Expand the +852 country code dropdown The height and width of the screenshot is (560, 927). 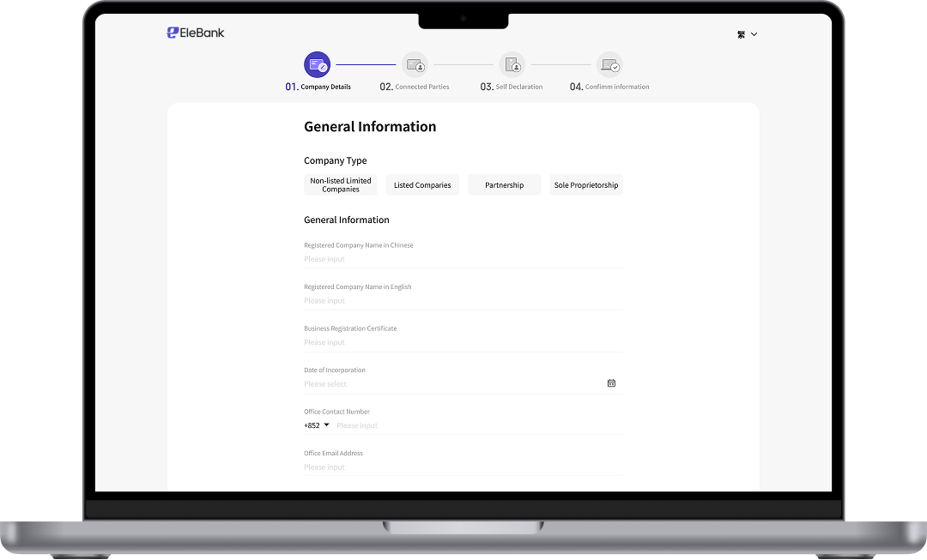[315, 425]
